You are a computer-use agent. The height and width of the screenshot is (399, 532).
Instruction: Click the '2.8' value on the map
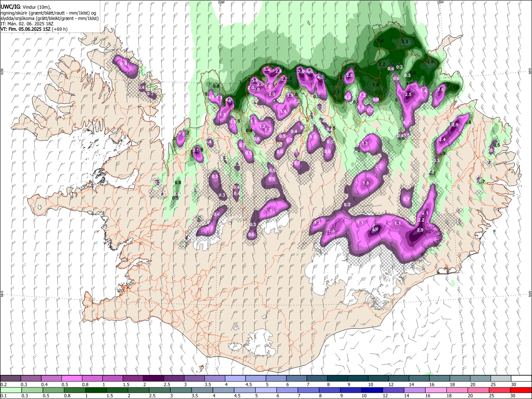(350, 76)
